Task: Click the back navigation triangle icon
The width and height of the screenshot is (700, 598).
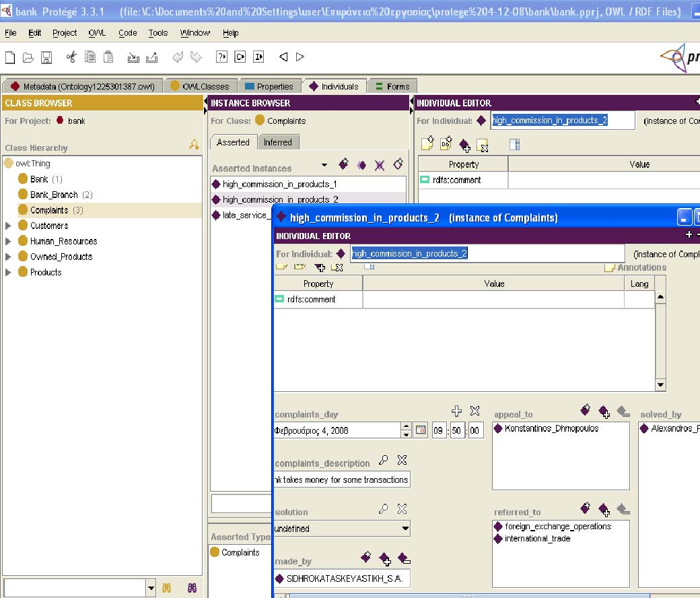Action: point(283,57)
